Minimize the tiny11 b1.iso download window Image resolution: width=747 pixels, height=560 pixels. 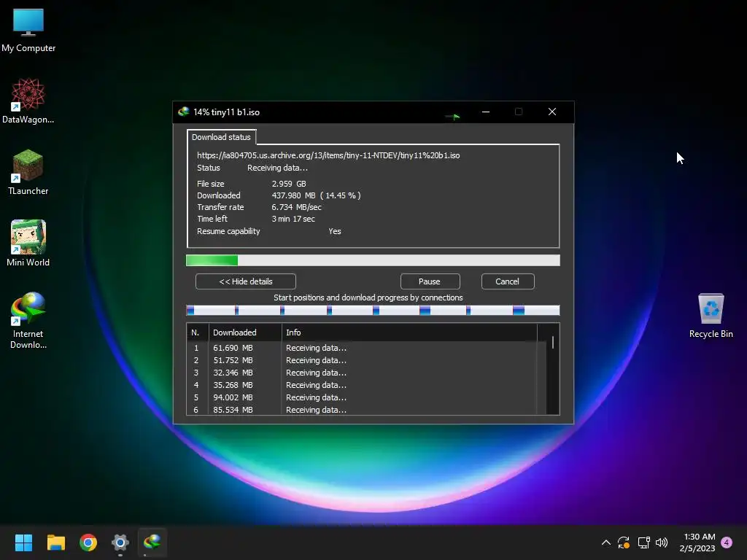[486, 112]
